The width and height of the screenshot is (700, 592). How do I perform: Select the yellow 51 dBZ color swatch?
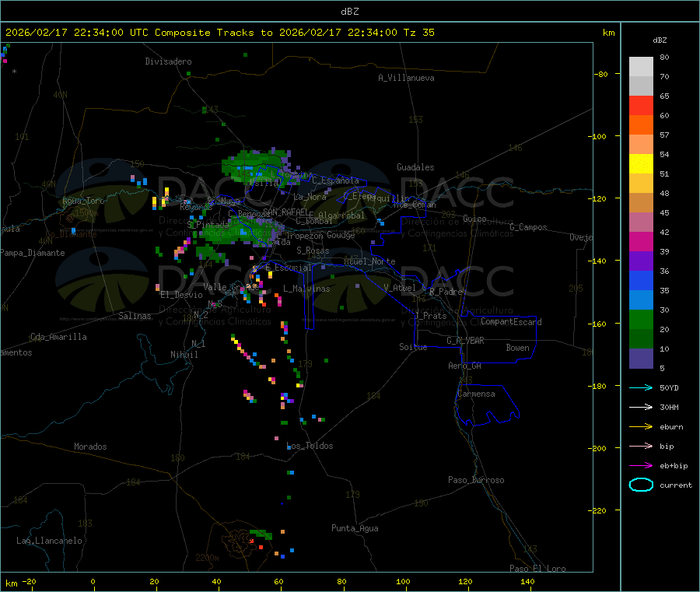click(x=641, y=163)
